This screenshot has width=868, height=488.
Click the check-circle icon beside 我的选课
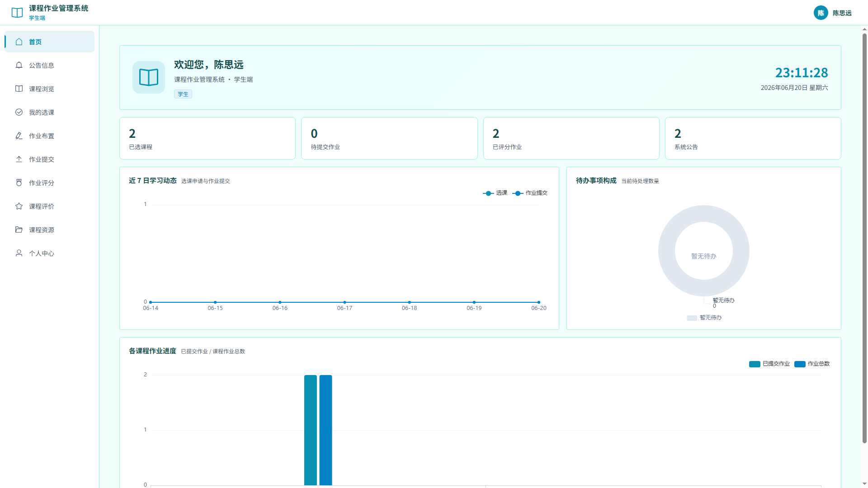19,112
